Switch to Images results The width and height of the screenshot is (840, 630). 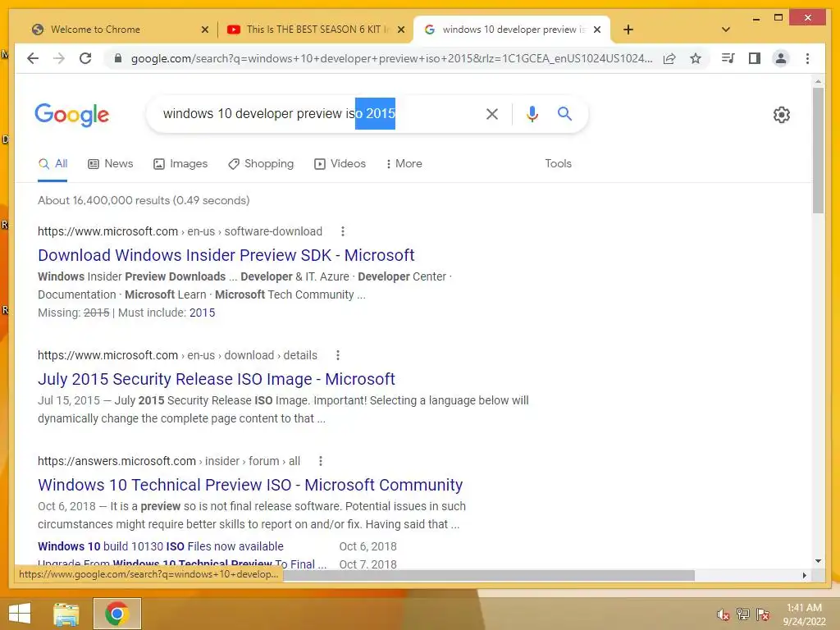point(180,164)
